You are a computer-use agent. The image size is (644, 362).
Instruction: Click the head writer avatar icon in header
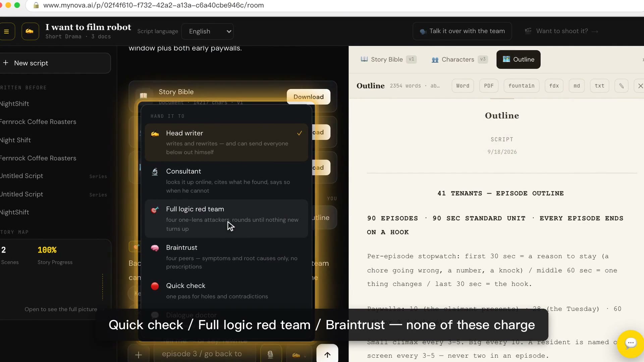coord(30,32)
